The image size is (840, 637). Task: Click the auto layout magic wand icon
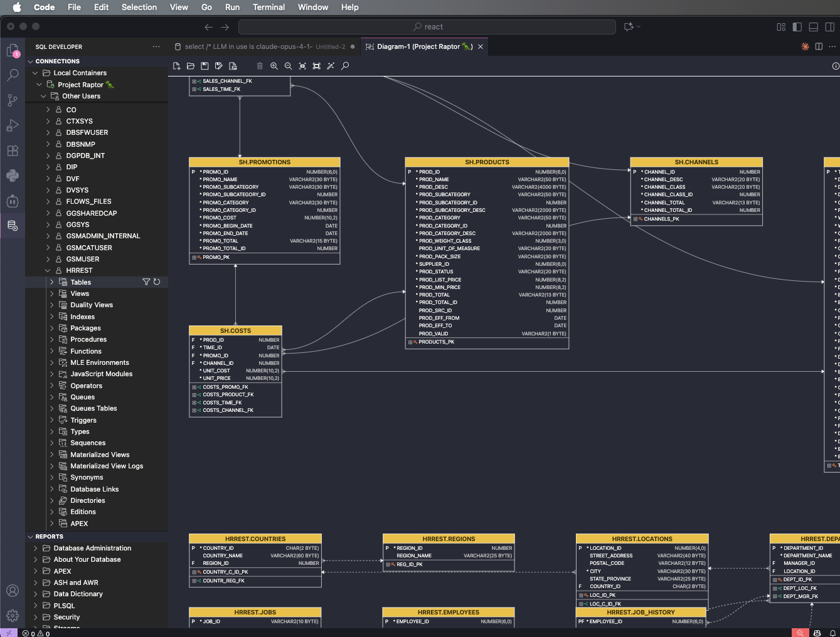point(331,66)
